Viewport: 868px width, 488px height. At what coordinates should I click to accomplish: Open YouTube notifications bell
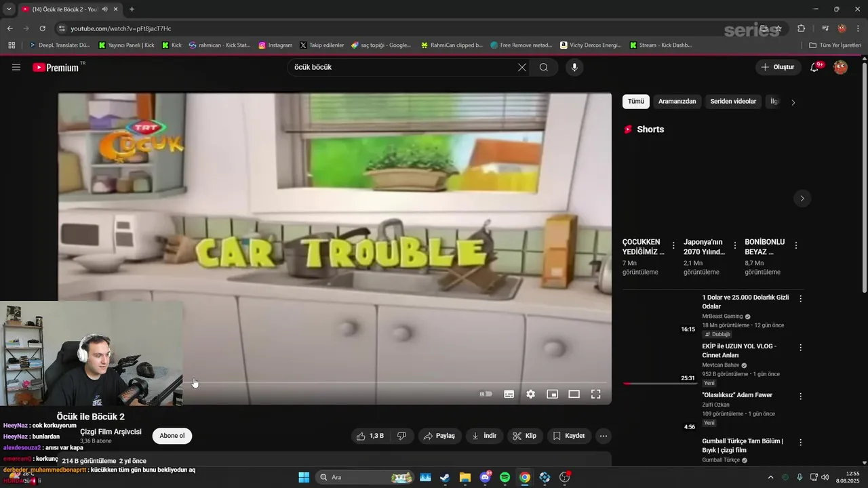point(814,67)
